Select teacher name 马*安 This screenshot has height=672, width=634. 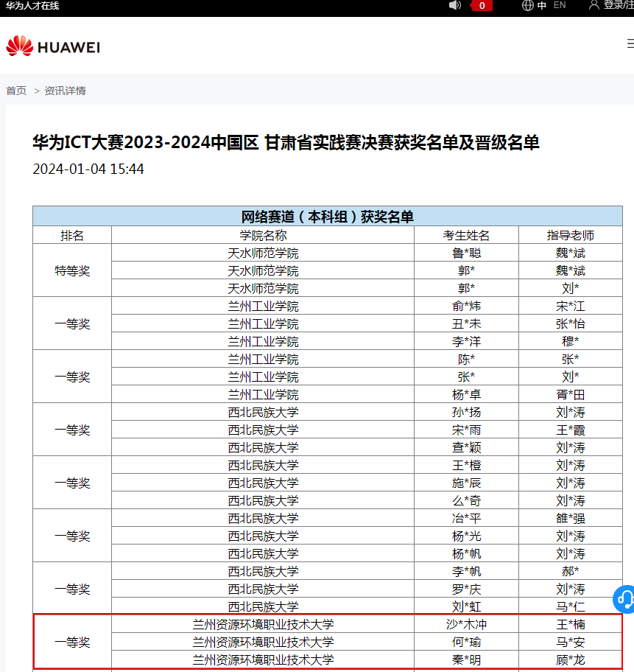(570, 642)
